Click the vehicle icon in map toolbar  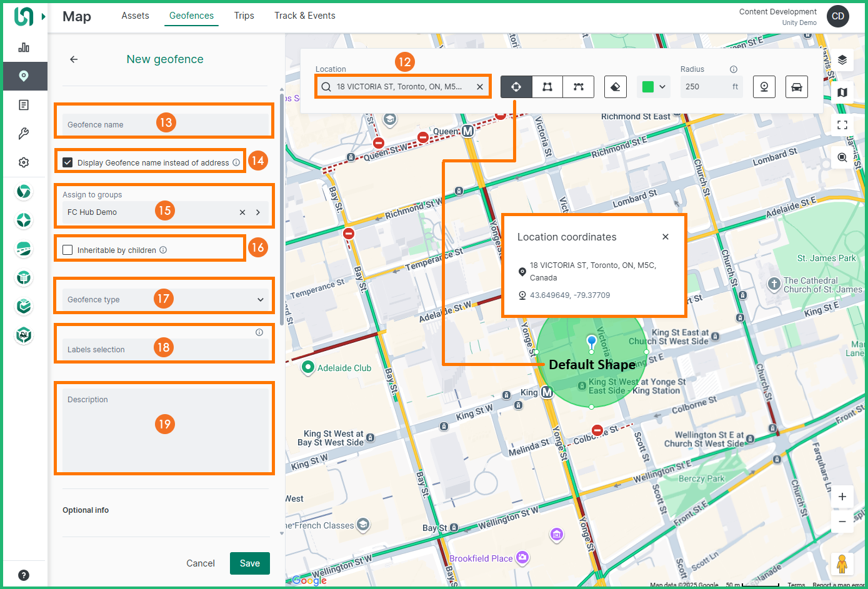click(x=797, y=87)
